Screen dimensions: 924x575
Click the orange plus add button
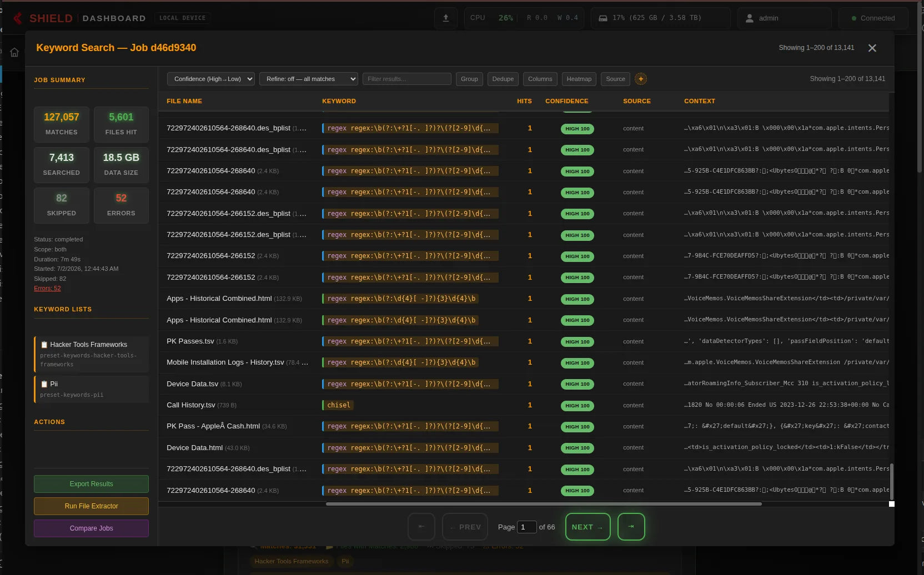pos(641,79)
